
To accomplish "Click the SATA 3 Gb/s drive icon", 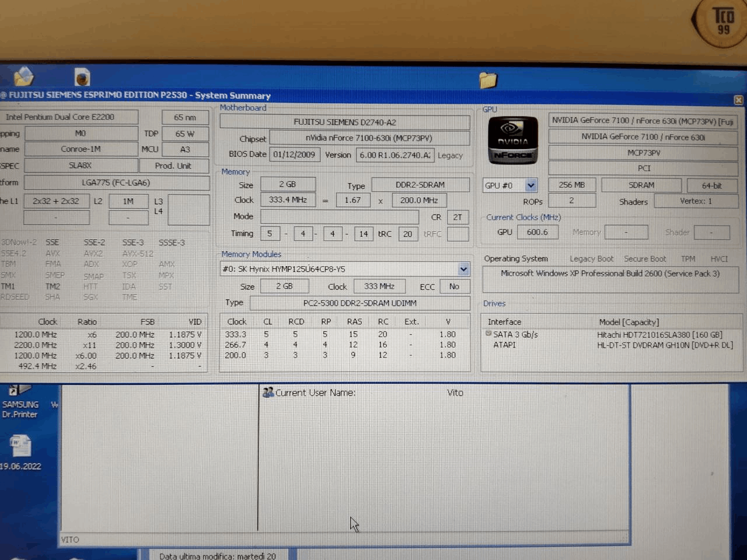I will (488, 334).
